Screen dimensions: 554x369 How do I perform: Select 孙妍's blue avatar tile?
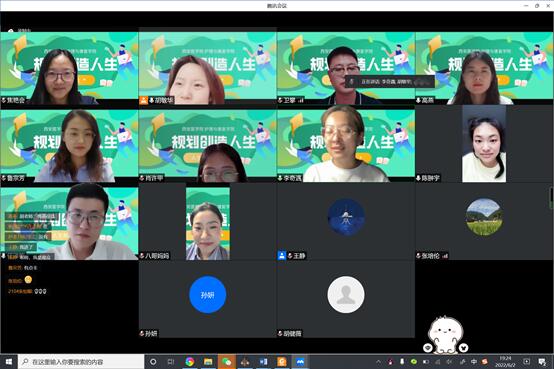pyautogui.click(x=208, y=295)
